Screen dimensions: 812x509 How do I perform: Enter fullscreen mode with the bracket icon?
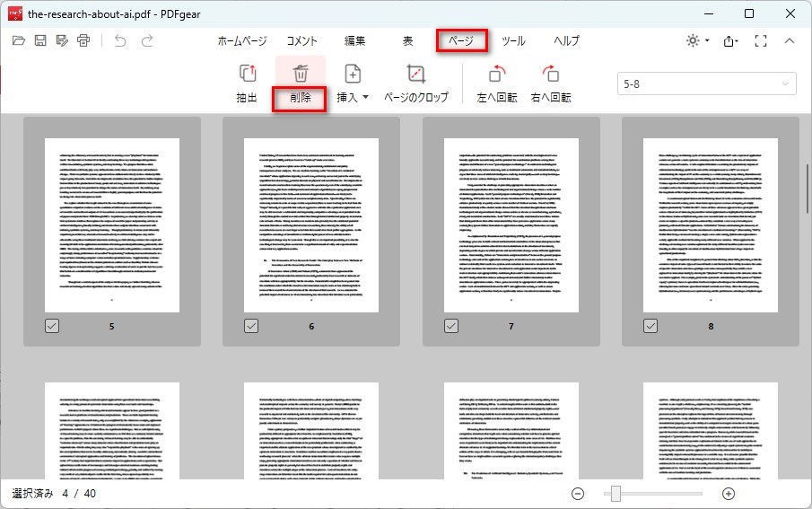(x=761, y=40)
